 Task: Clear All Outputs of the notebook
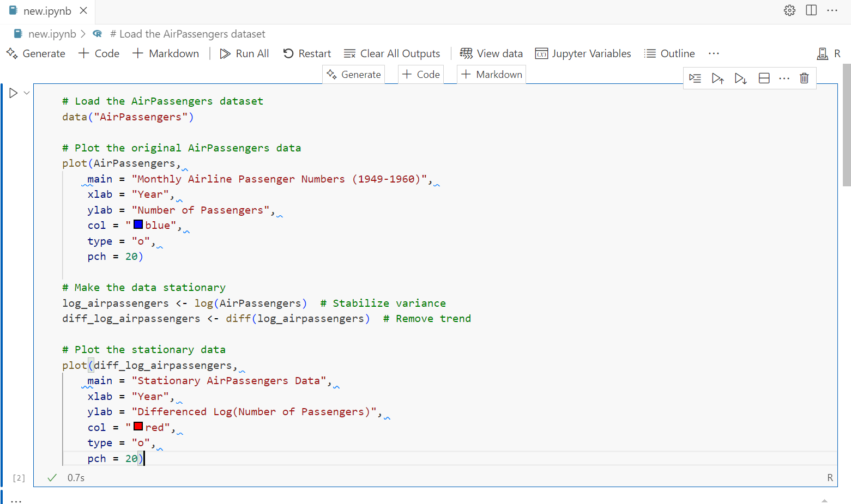coord(392,53)
